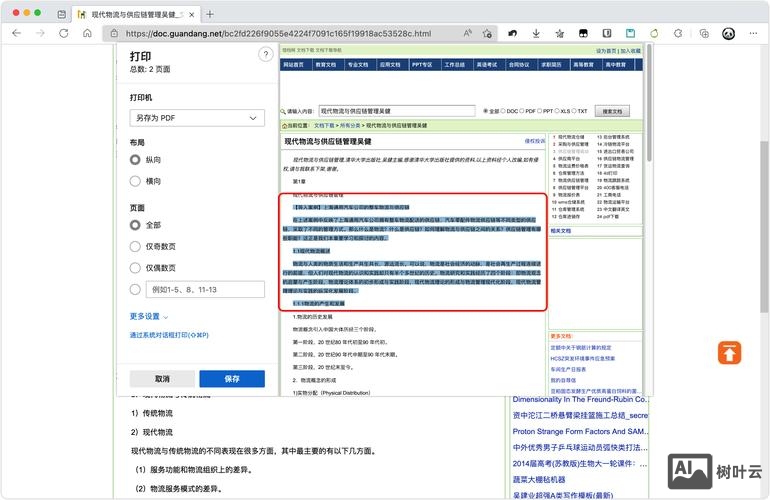The height and width of the screenshot is (500, 770).
Task: Click the 设为首页 link in preview header
Action: 606,51
